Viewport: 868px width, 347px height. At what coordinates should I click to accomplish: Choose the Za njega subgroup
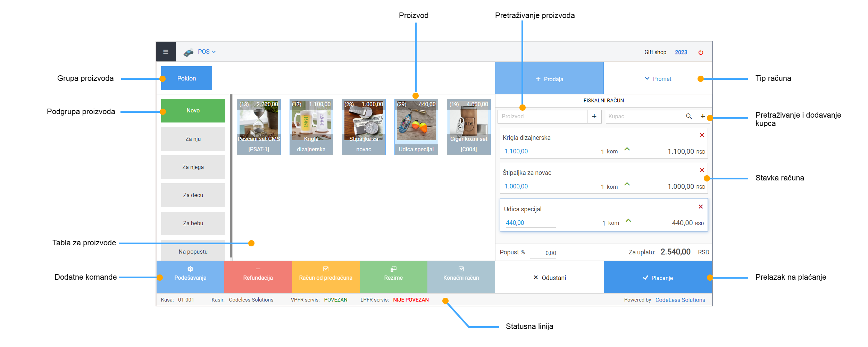193,167
